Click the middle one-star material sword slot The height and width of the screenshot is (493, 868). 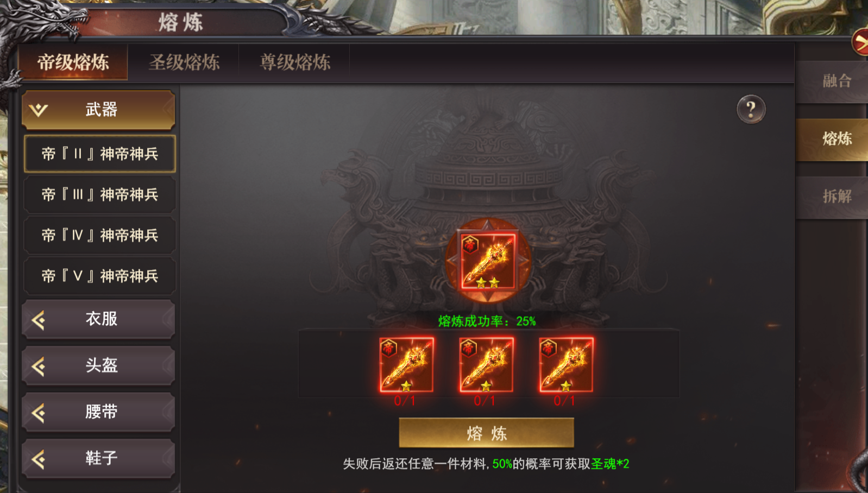click(x=486, y=365)
